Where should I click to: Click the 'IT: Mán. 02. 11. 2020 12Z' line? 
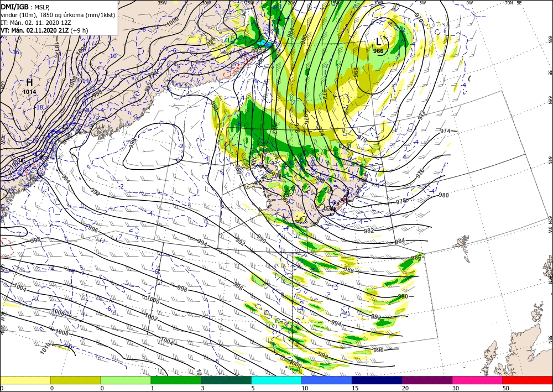[36, 23]
